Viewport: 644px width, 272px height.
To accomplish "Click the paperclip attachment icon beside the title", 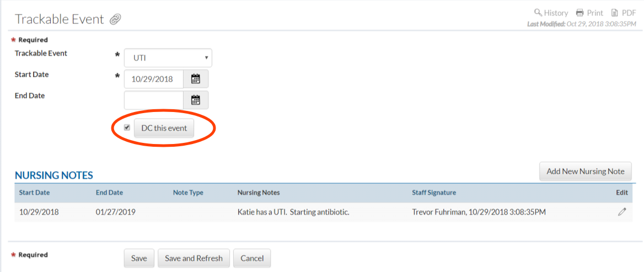I will tap(115, 20).
